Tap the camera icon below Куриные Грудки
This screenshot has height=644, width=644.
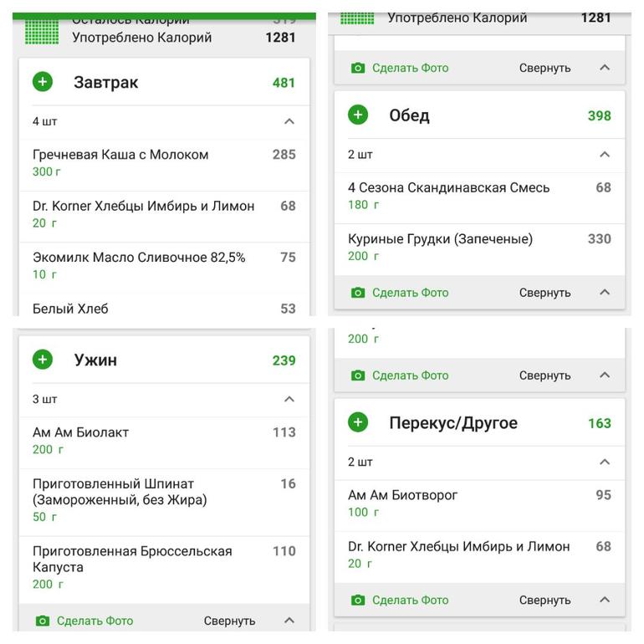click(358, 293)
